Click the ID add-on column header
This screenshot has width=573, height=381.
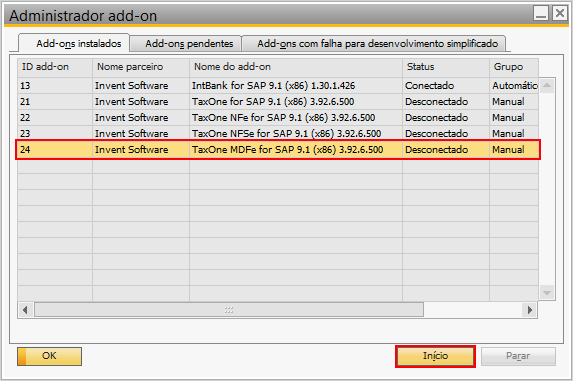55,67
